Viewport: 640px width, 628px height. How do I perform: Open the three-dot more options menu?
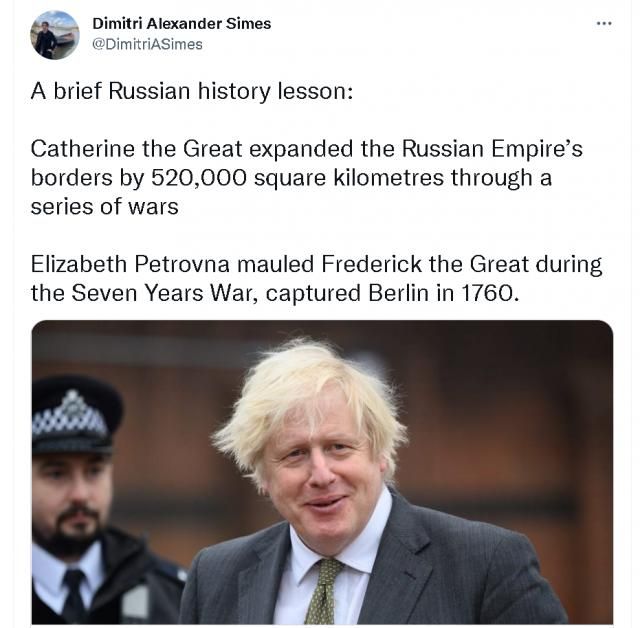604,24
